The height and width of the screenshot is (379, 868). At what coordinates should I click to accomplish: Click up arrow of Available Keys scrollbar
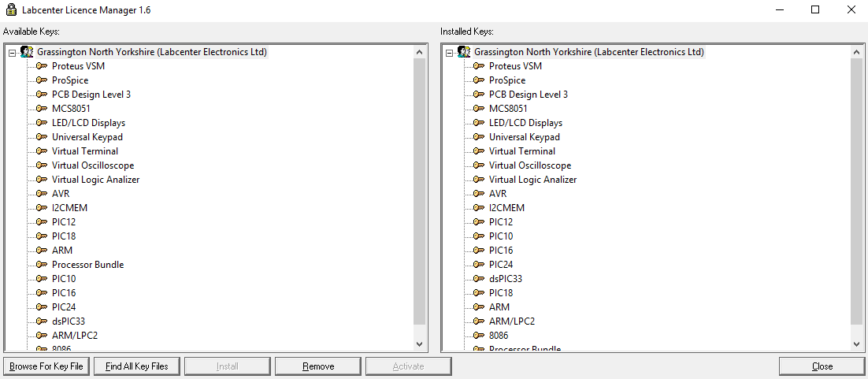(x=419, y=52)
